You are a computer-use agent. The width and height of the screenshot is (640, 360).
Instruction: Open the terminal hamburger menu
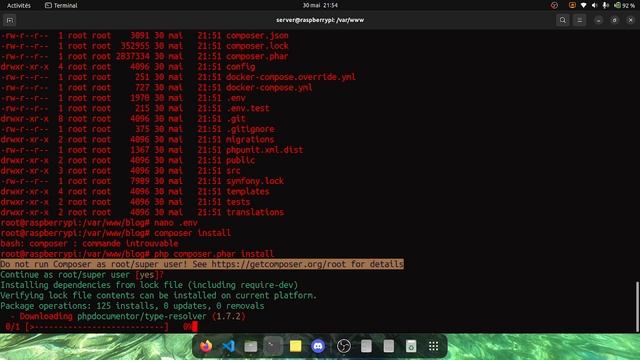(x=580, y=20)
